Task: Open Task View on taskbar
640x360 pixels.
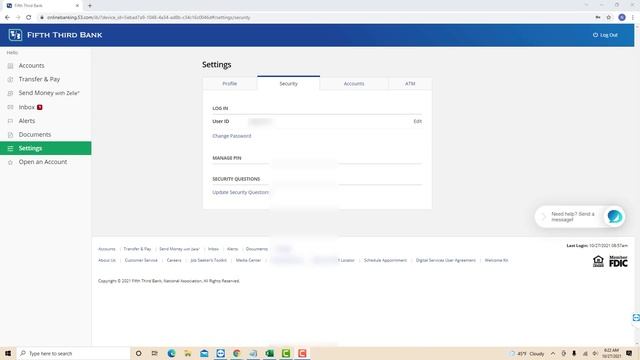Action: [155, 353]
